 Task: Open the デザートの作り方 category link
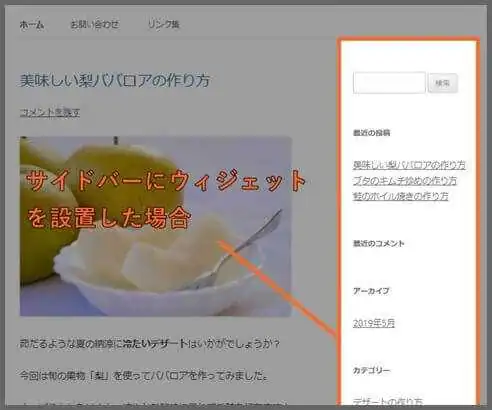click(x=388, y=401)
